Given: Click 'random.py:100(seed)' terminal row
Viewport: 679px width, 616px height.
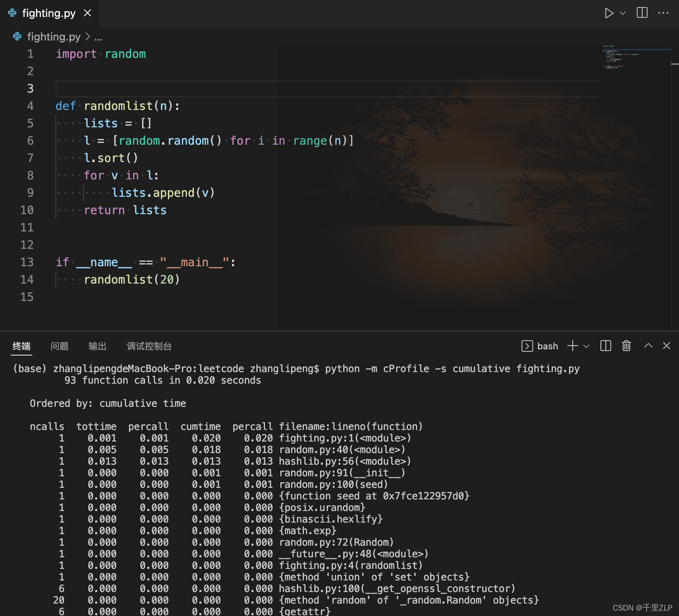Looking at the screenshot, I should [334, 484].
